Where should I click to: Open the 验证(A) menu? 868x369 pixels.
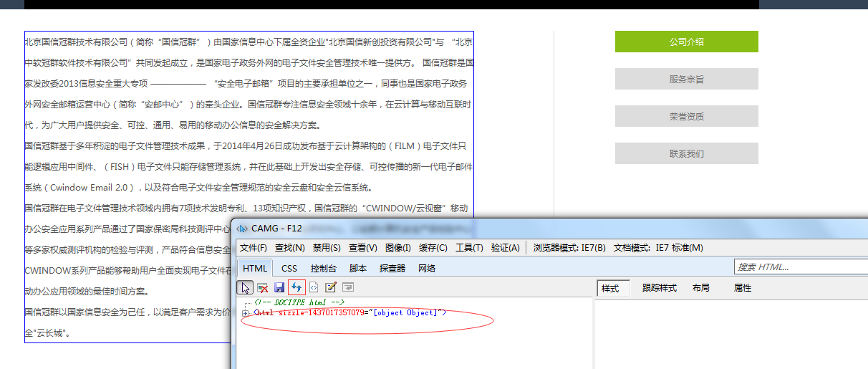[x=505, y=248]
